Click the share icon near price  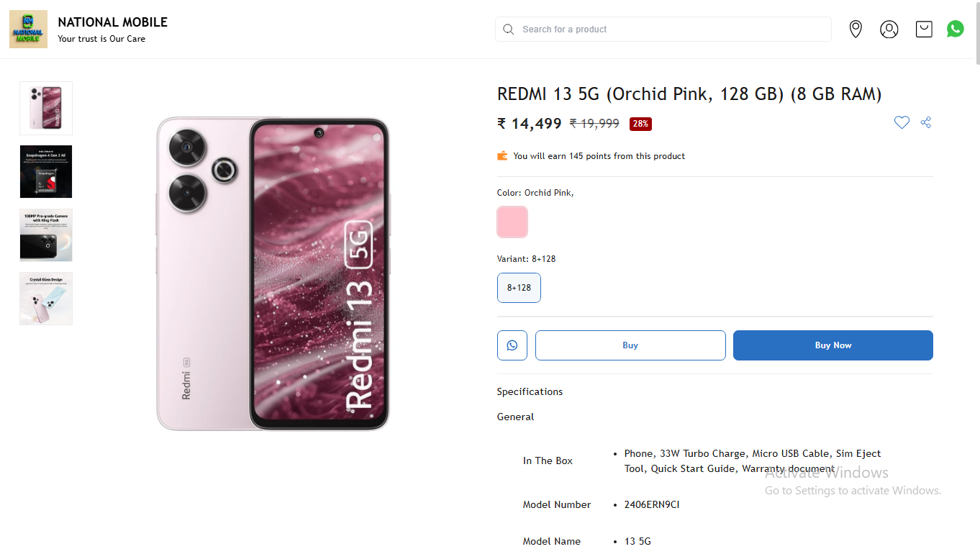(926, 123)
